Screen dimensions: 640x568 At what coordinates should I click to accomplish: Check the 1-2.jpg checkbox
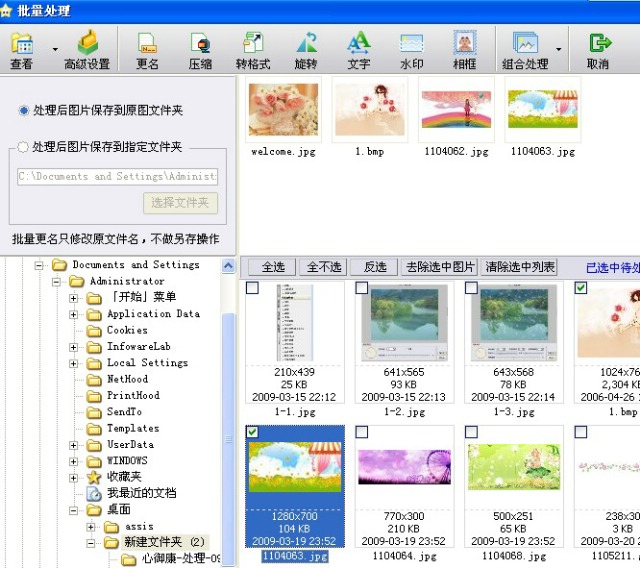tap(362, 288)
